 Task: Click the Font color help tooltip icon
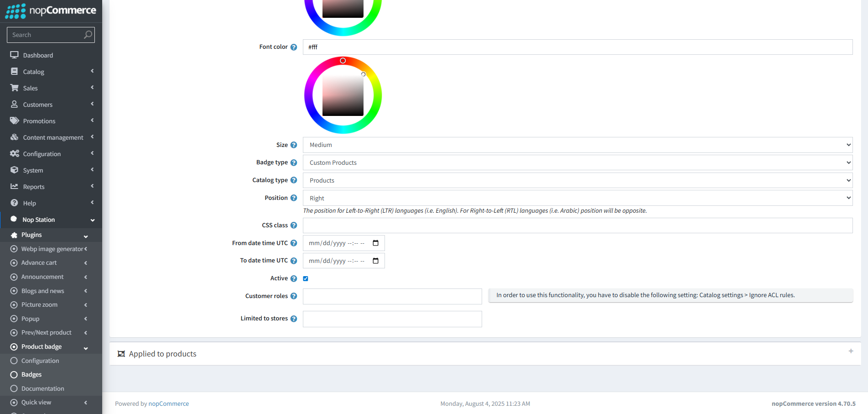294,47
